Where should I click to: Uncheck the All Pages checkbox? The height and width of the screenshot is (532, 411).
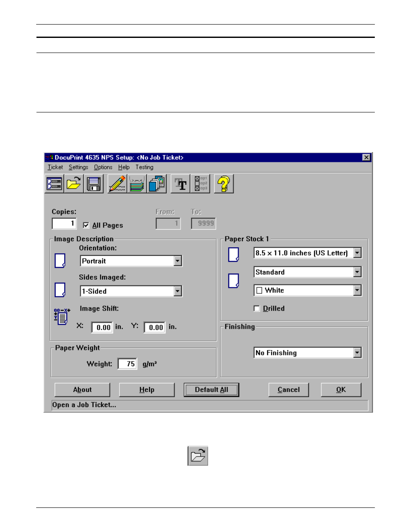click(86, 225)
